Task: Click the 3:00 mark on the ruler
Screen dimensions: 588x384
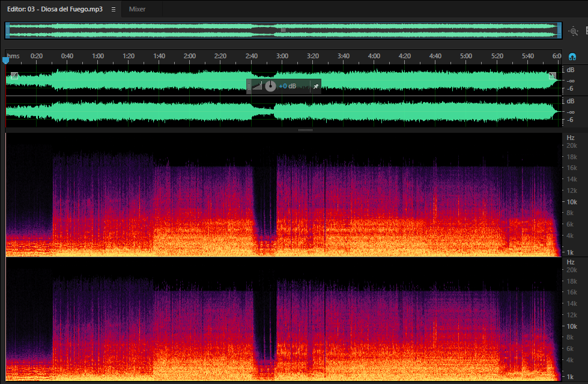Action: pyautogui.click(x=282, y=56)
